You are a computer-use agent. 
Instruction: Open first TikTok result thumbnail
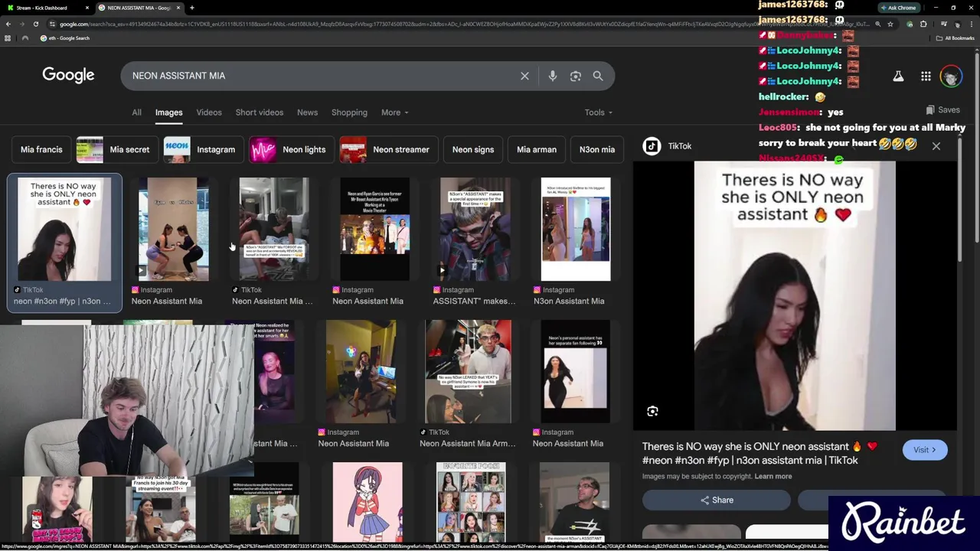(64, 230)
